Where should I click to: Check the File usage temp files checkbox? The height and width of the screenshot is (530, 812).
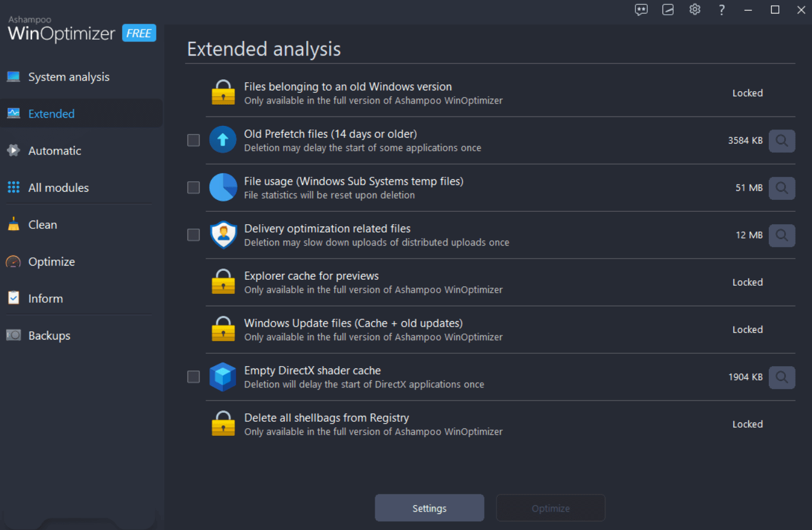click(x=193, y=188)
